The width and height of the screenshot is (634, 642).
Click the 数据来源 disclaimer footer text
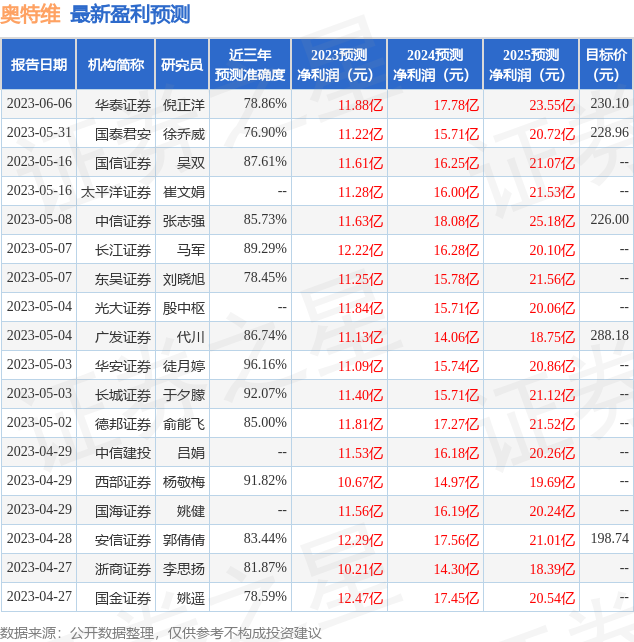coord(161,633)
